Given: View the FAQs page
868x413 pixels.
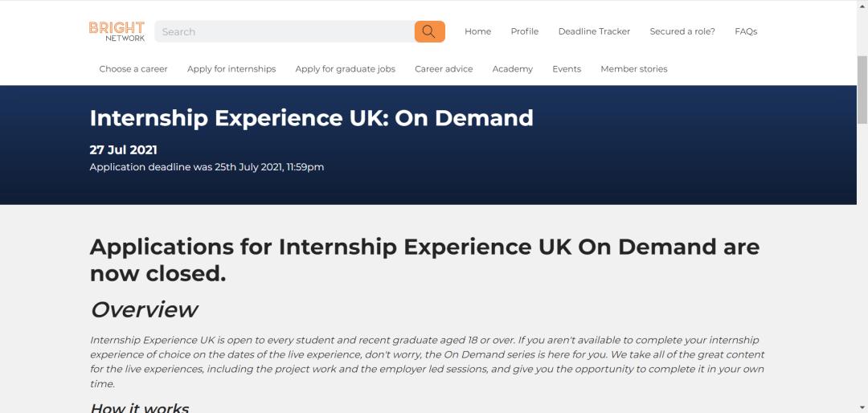Looking at the screenshot, I should click(x=746, y=31).
